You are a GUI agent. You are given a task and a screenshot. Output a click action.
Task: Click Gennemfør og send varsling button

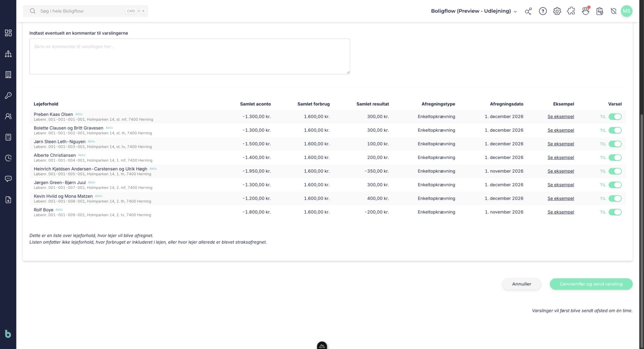pos(591,284)
